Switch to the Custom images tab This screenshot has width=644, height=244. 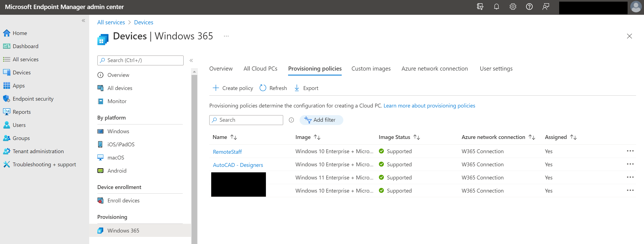[x=371, y=69]
